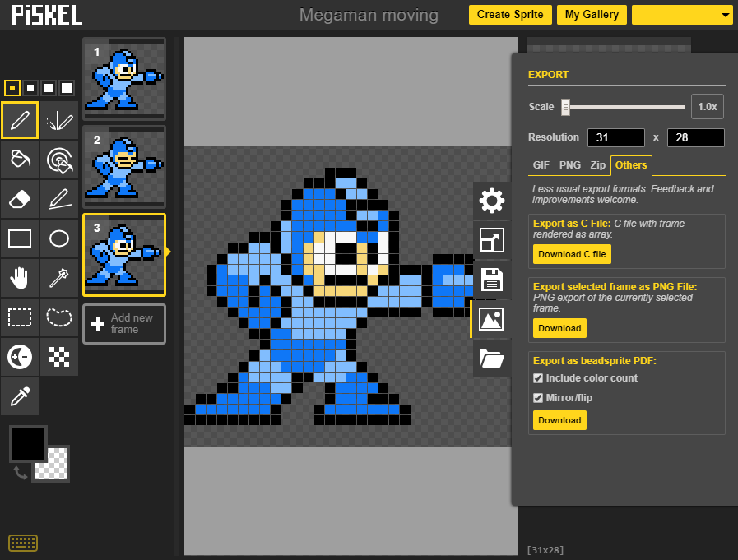Select the Pen tool
The width and height of the screenshot is (738, 560).
coord(20,120)
